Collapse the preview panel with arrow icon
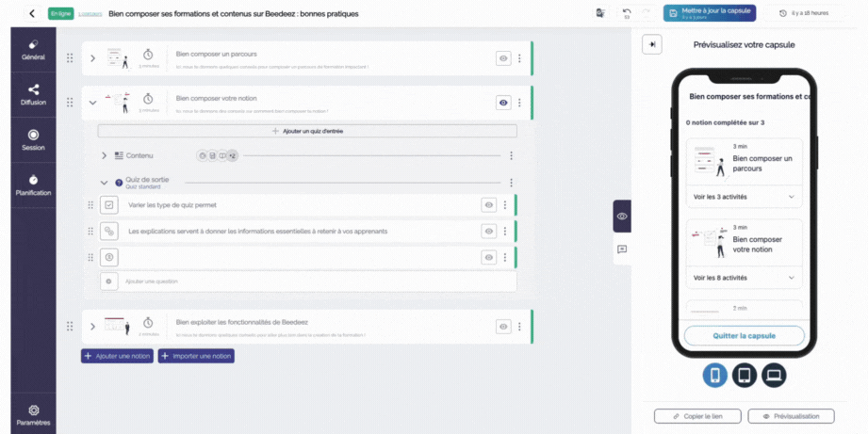The width and height of the screenshot is (868, 434). point(651,44)
